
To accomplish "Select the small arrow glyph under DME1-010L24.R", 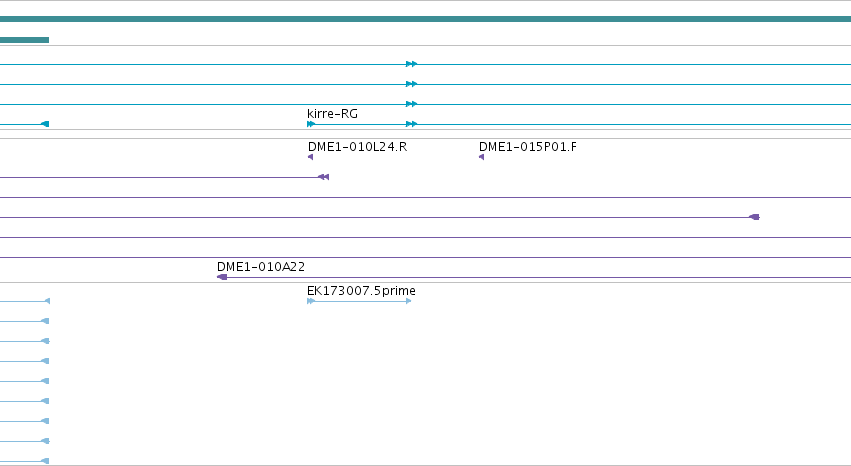I will coord(310,157).
